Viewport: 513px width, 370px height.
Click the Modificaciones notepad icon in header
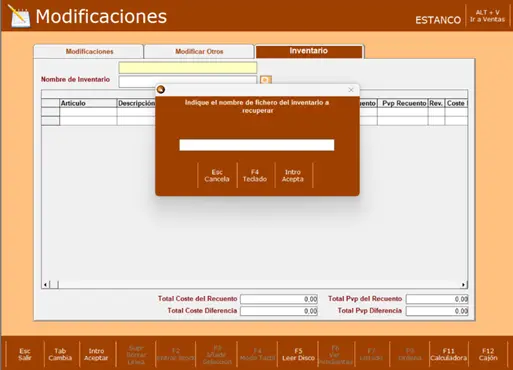pos(19,16)
